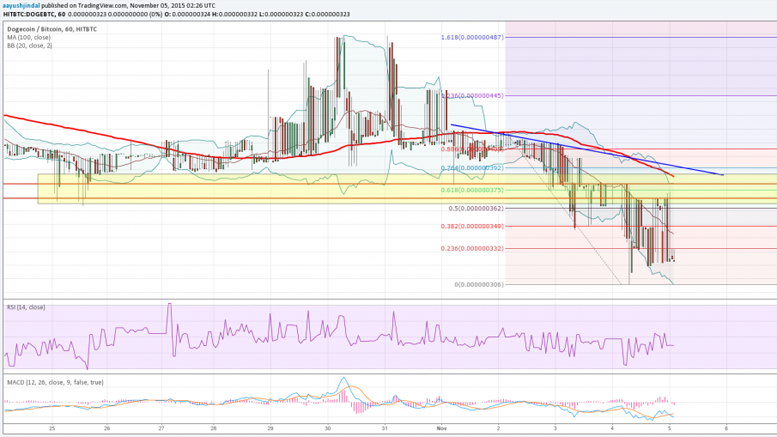This screenshot has width=777, height=437.
Task: Select the RSI (14, close) pane label
Action: click(x=26, y=308)
